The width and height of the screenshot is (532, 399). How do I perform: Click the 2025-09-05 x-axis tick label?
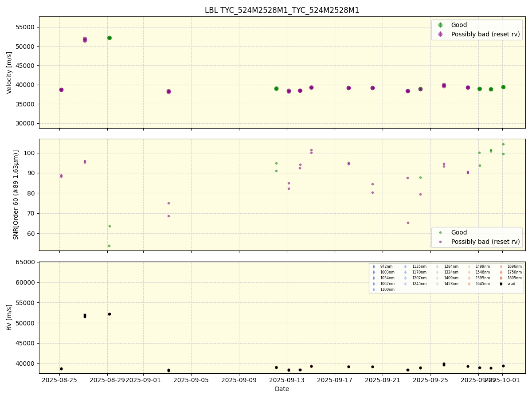click(x=191, y=380)
